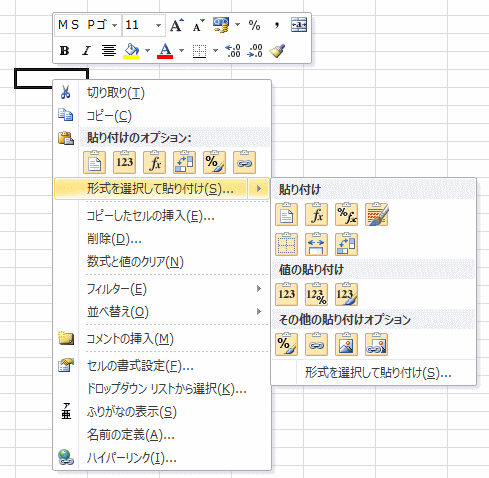
Task: Apply yellow fill color
Action: tap(131, 51)
